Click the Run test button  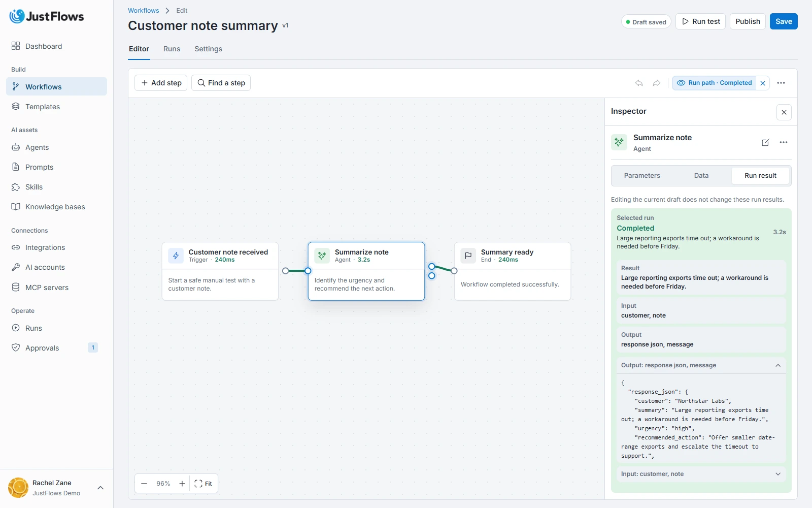[x=700, y=21]
